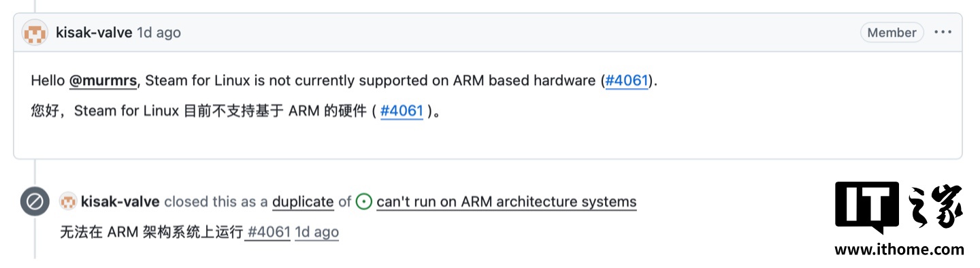Screen dimensions: 980x268
Task: Click the comment's "1d ago" timestamp
Action: click(159, 33)
